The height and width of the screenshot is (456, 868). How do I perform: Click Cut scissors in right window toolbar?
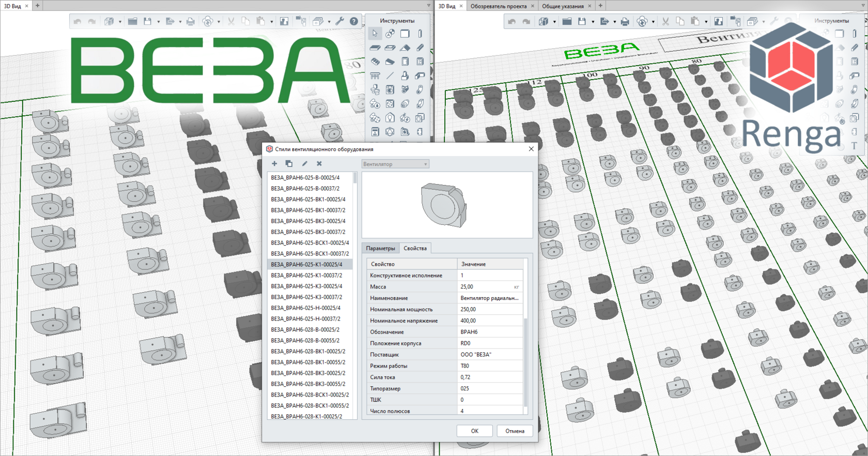665,21
